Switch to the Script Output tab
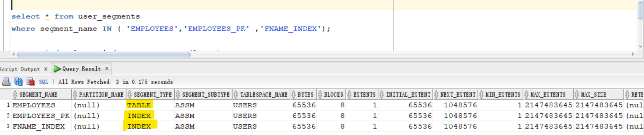This screenshot has width=644, height=135. 20,69
